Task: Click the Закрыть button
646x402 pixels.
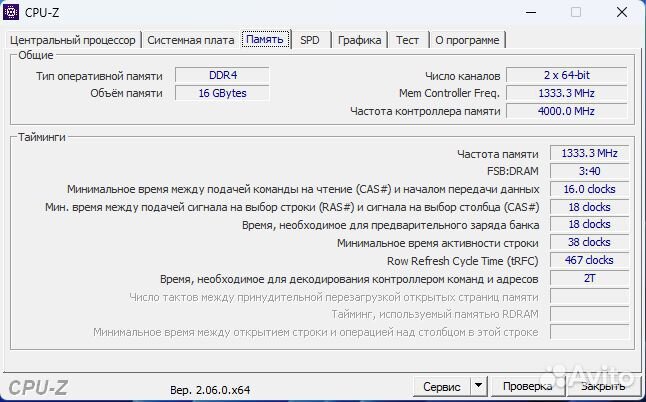Action: click(603, 387)
